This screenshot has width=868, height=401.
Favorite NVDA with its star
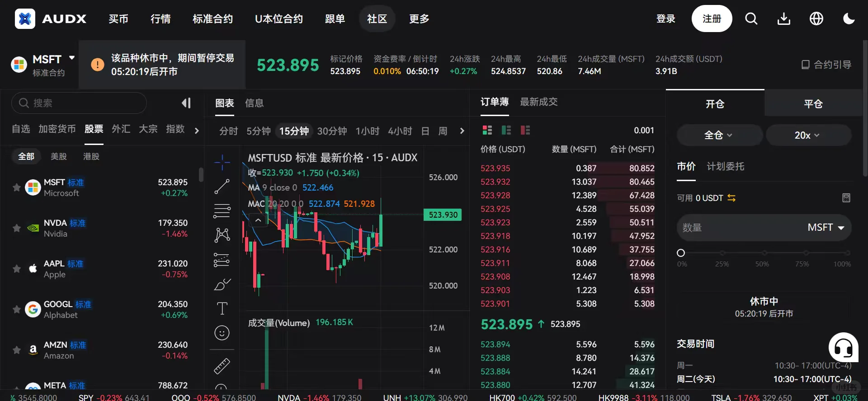(x=17, y=228)
